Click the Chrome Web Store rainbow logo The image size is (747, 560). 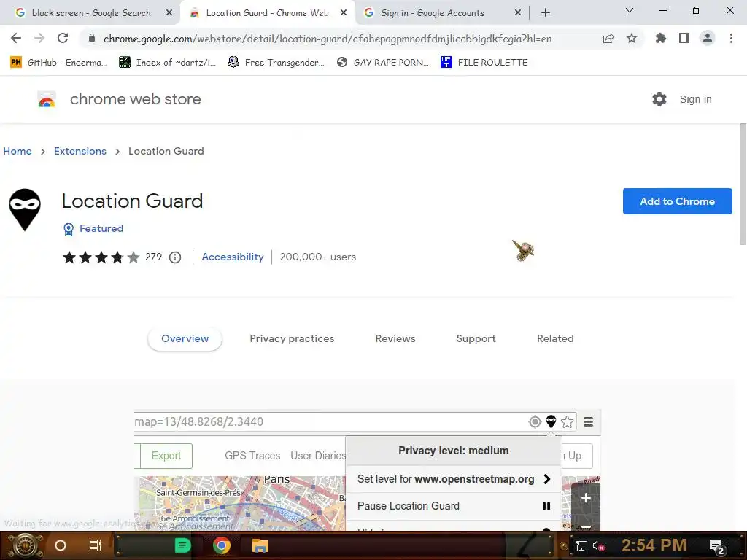click(x=47, y=99)
